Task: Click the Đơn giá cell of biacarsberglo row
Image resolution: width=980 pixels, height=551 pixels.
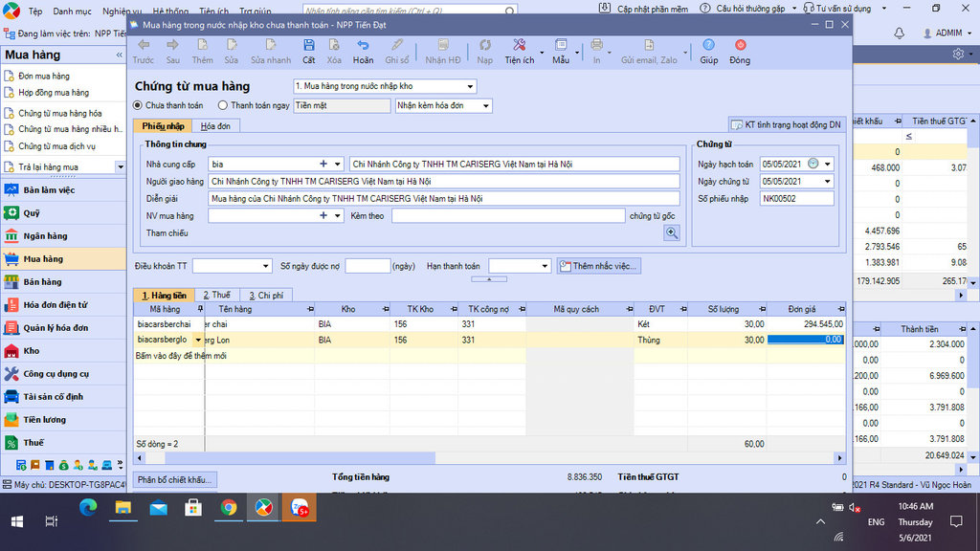Action: [x=806, y=340]
